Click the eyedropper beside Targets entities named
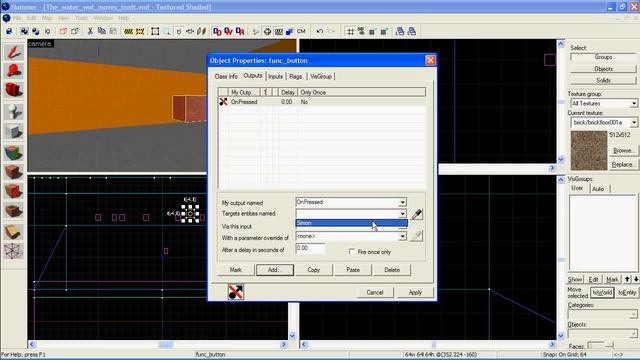Screen dimensions: 640x360 pos(416,214)
